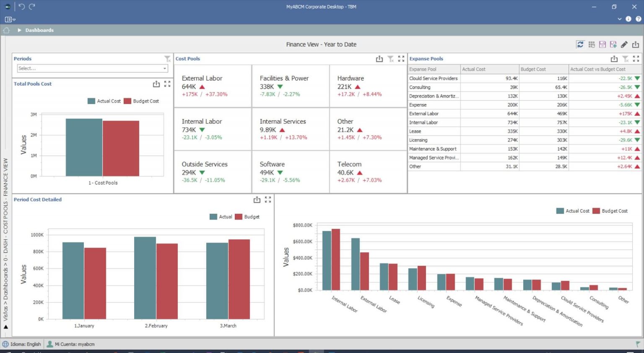
Task: Click the undo arrow in title bar
Action: click(22, 7)
